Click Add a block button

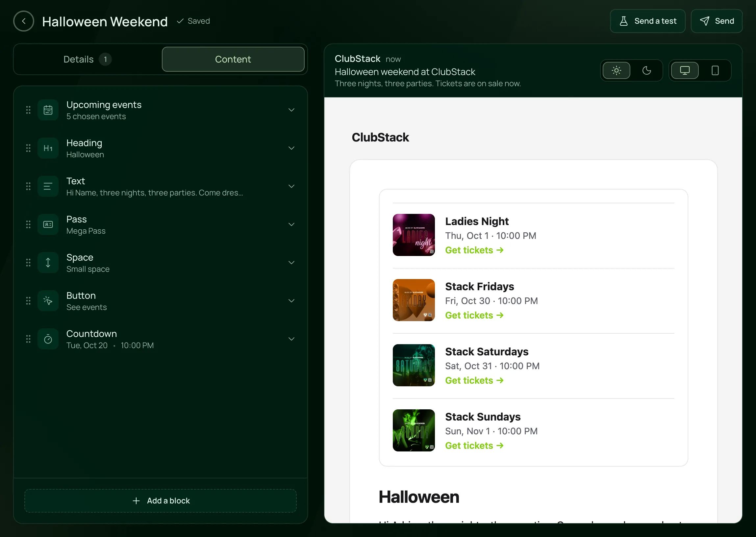[x=161, y=501]
